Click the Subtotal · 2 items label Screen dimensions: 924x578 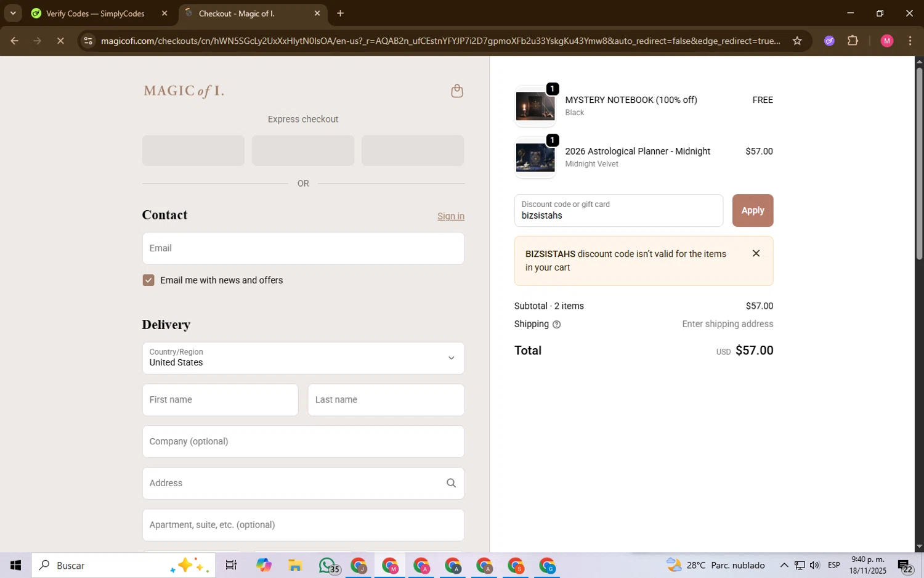(549, 306)
